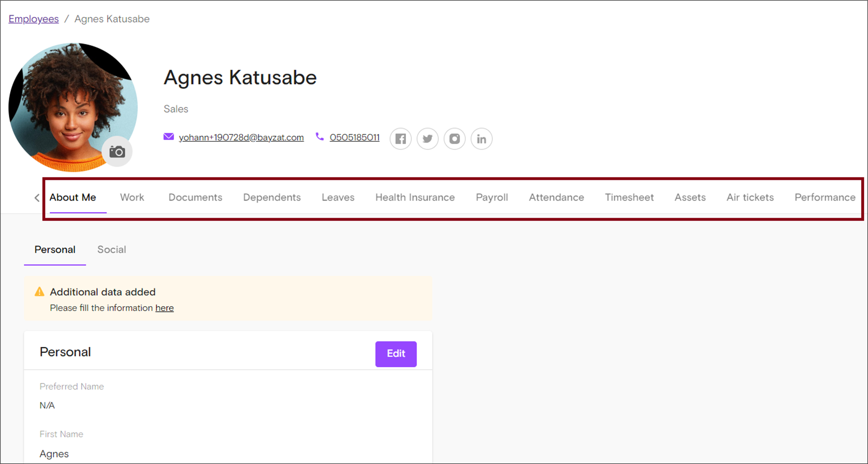Click the Agnes Katusabe breadcrumb text

(112, 19)
